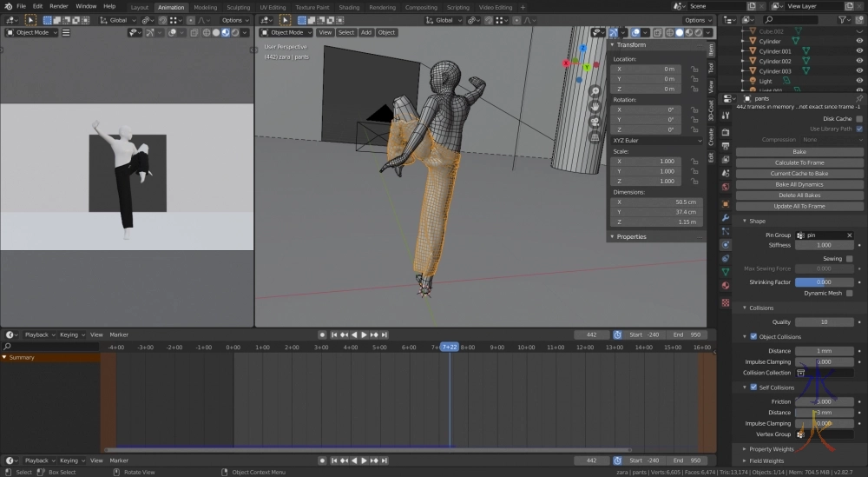
Task: Click the Bake All Dynamics button
Action: pos(799,184)
